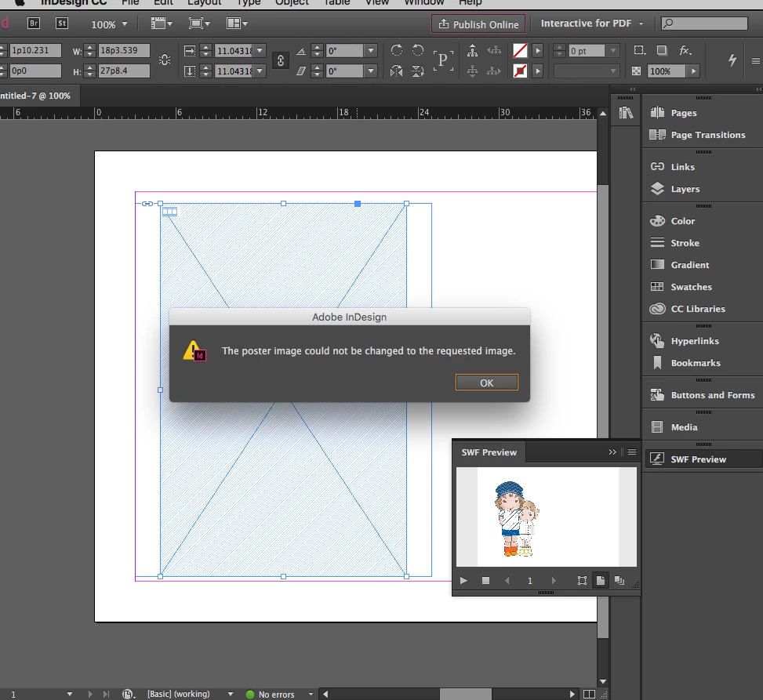
Task: Open the Arrange Documents menu
Action: pyautogui.click(x=237, y=24)
